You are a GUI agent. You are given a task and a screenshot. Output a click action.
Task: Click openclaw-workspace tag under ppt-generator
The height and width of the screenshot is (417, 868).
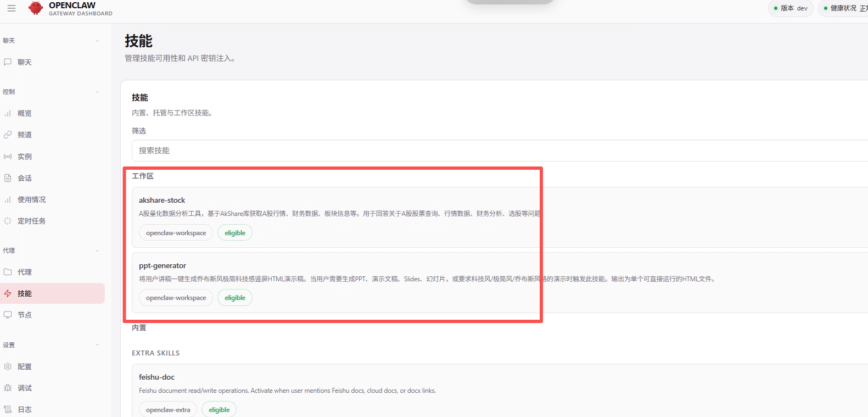tap(176, 298)
